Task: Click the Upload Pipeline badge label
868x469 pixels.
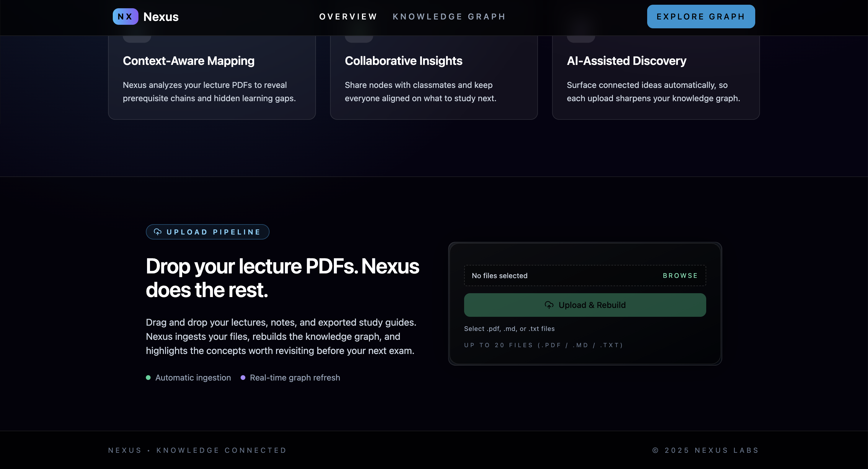Action: tap(214, 232)
